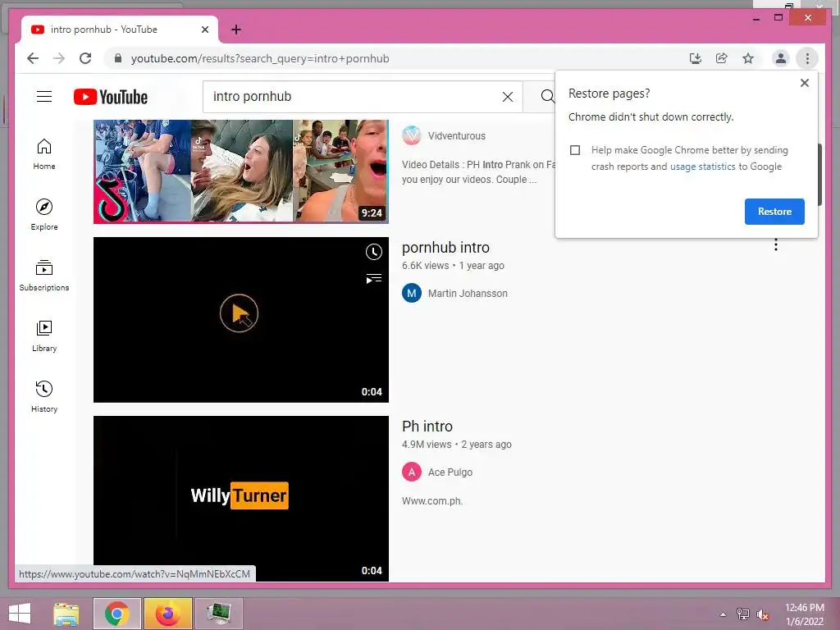Bookmark this page with the star

pyautogui.click(x=748, y=58)
